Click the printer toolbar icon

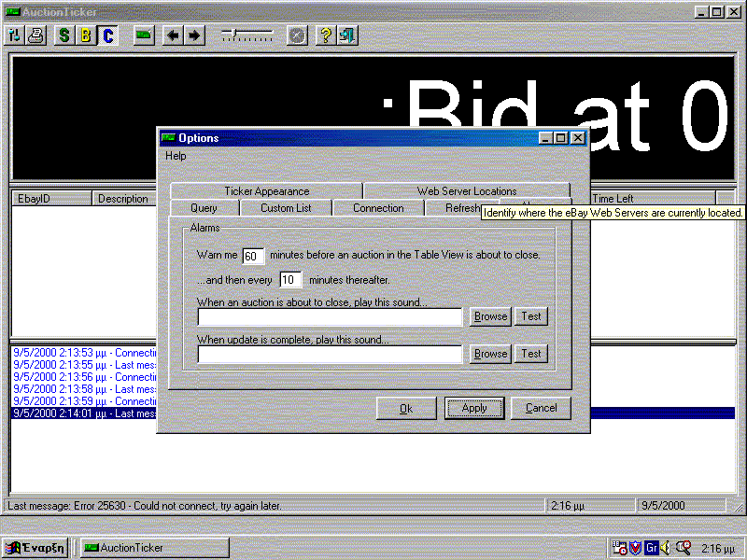click(36, 35)
